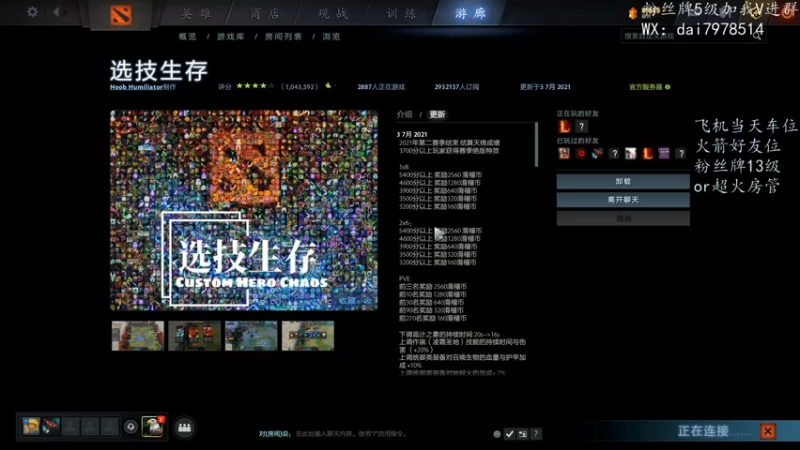Open the 英雄 (Heroes) tab
This screenshot has width=800, height=450.
tap(197, 13)
